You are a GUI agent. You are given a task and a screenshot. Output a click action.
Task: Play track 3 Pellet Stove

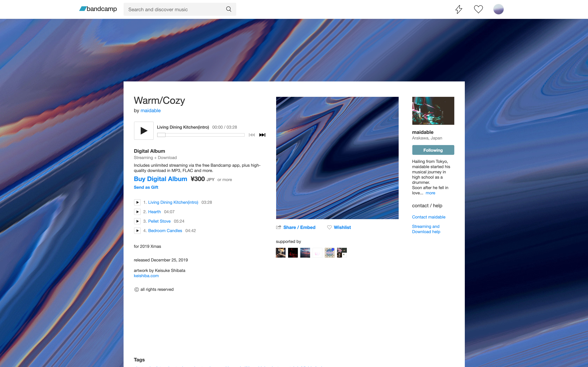coord(137,221)
